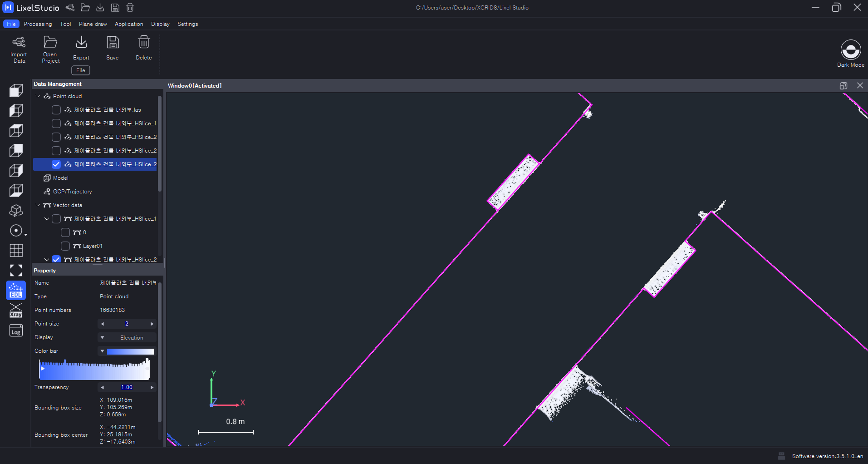Toggle the EDL shading icon
Screen dimensions: 868x464
(16, 291)
